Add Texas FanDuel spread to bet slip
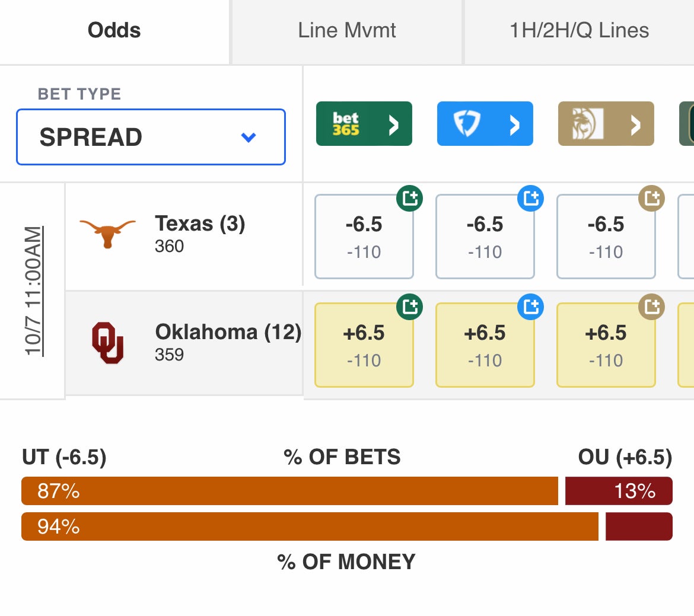The height and width of the screenshot is (616, 694). [531, 198]
